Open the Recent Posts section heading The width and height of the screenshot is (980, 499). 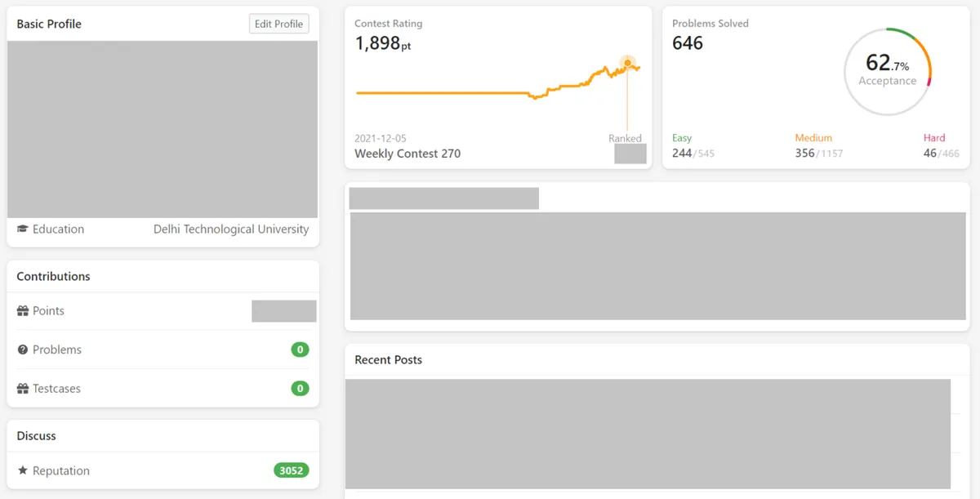coord(389,359)
